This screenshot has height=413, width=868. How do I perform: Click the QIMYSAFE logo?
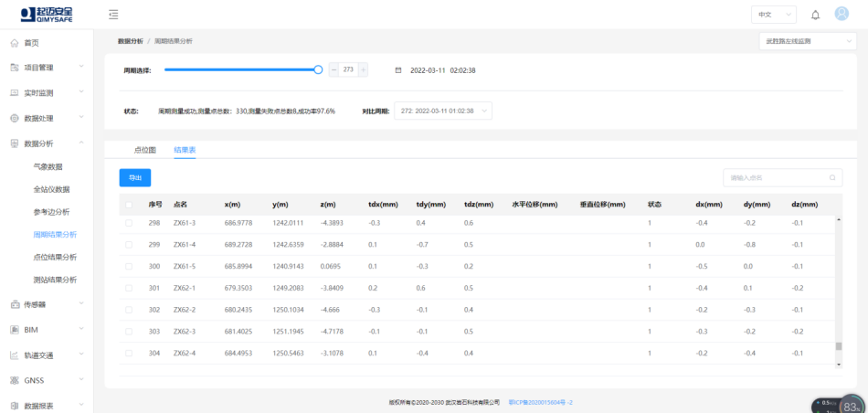pos(47,15)
